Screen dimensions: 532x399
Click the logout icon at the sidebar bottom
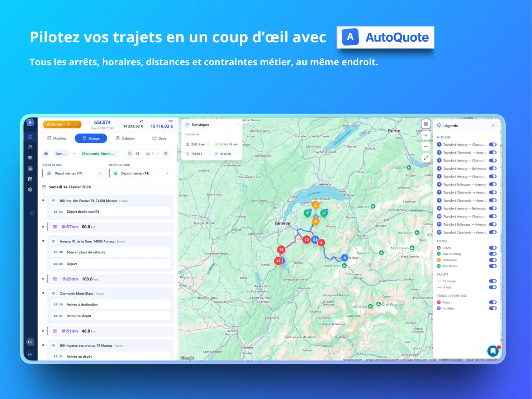[30, 355]
